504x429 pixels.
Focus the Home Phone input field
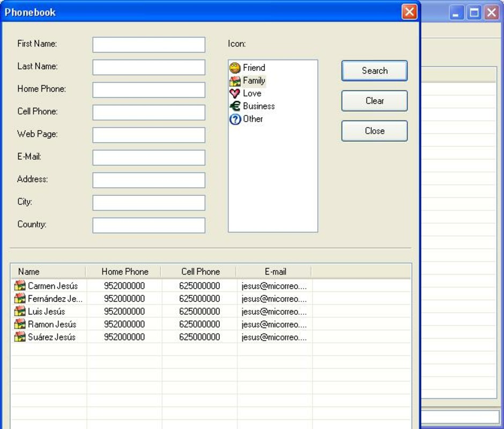click(x=149, y=90)
